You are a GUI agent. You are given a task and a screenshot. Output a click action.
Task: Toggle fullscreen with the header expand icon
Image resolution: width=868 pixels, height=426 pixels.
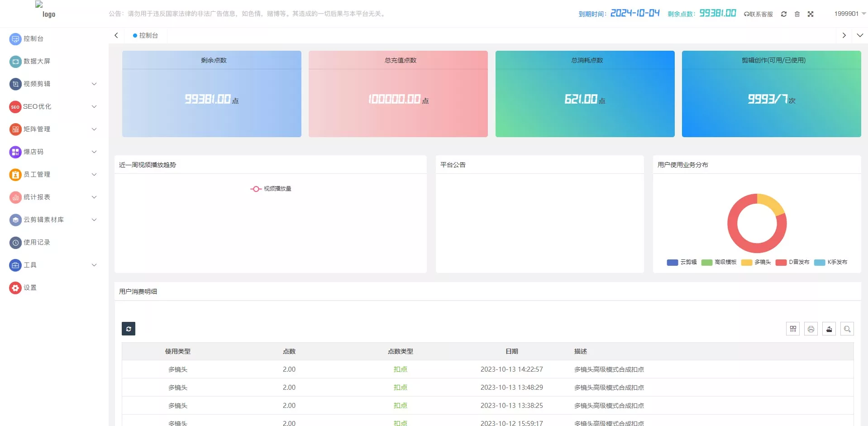point(811,14)
